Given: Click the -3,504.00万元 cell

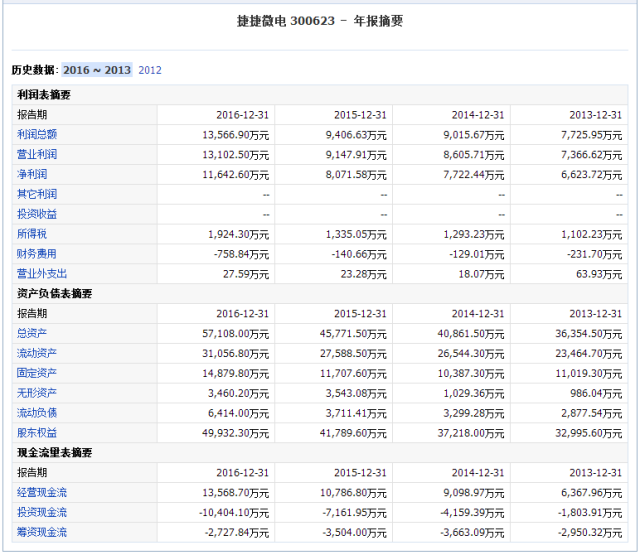Looking at the screenshot, I should click(354, 533).
